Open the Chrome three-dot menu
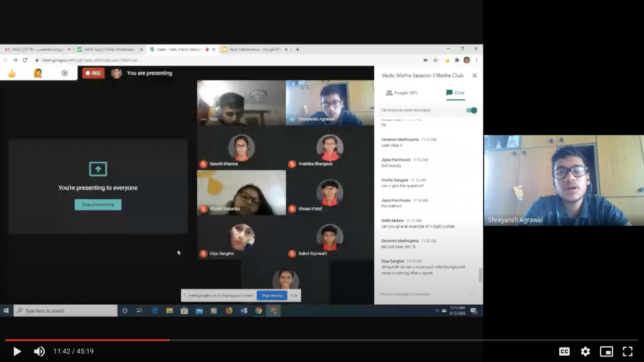 click(477, 60)
